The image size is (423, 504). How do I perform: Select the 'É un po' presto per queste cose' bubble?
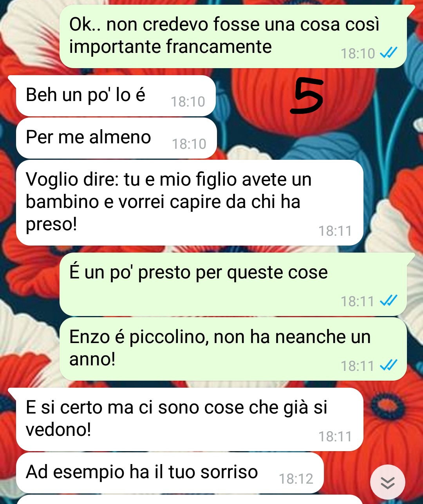(233, 284)
